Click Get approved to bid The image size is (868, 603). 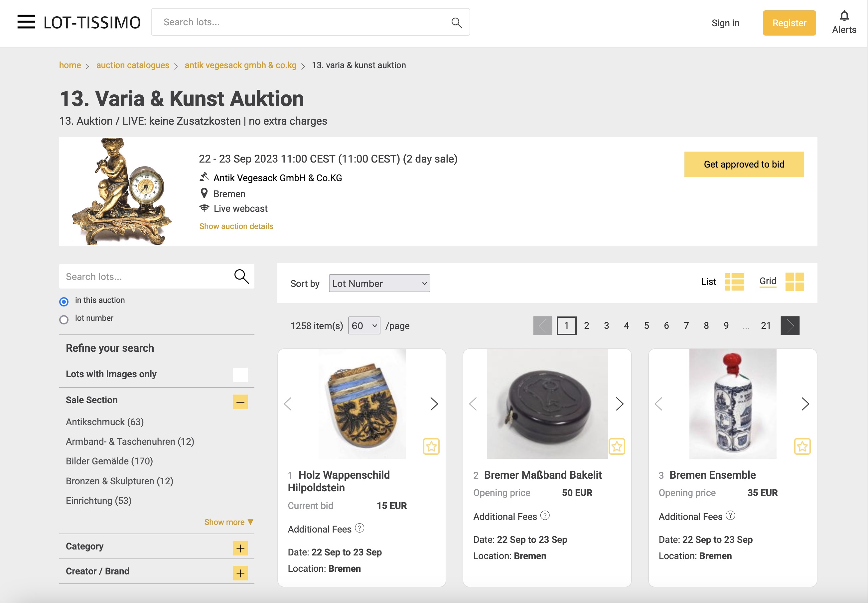click(x=744, y=164)
